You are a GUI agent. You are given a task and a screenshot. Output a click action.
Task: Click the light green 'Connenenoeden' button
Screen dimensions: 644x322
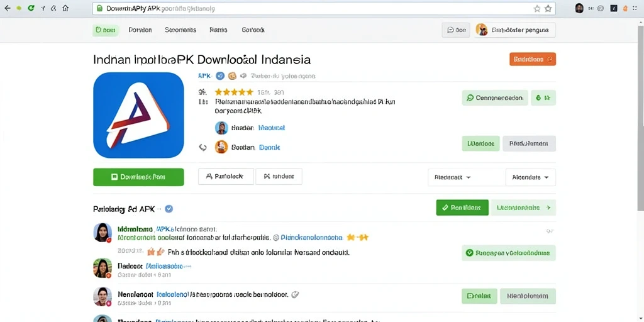tap(495, 97)
